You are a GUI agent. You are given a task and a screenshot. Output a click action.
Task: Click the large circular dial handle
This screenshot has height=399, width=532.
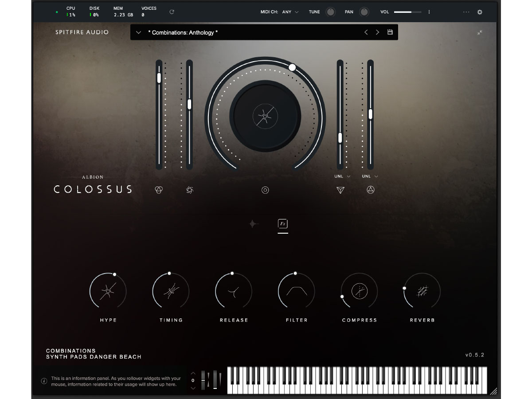coord(292,67)
